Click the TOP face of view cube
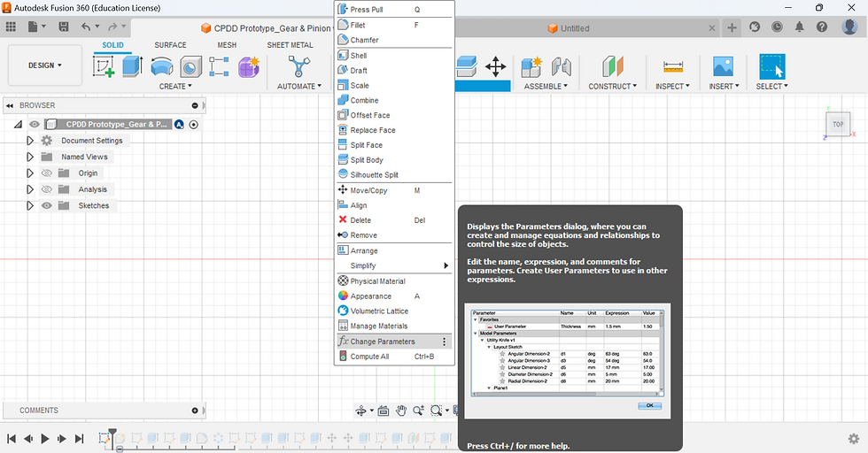868x453 pixels. coord(838,125)
